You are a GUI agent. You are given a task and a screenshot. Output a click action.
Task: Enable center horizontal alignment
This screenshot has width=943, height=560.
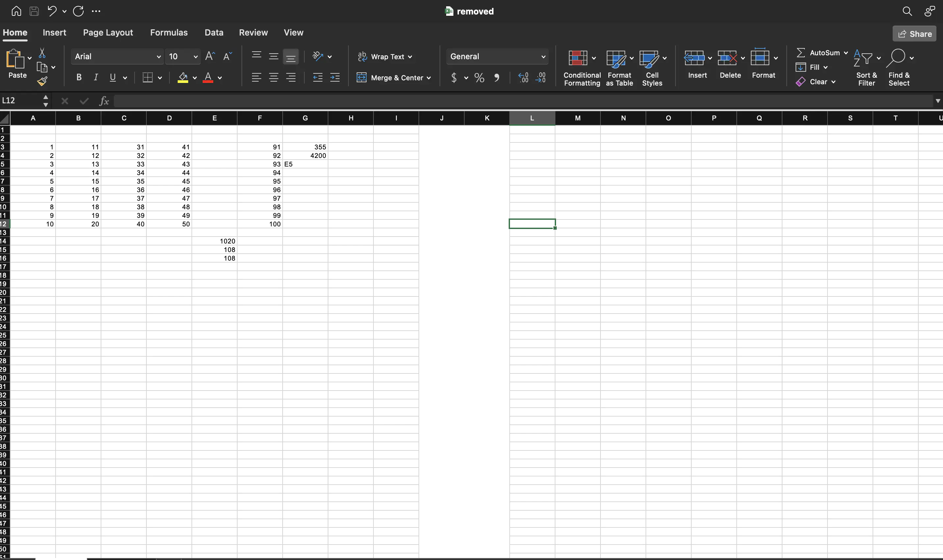(273, 78)
